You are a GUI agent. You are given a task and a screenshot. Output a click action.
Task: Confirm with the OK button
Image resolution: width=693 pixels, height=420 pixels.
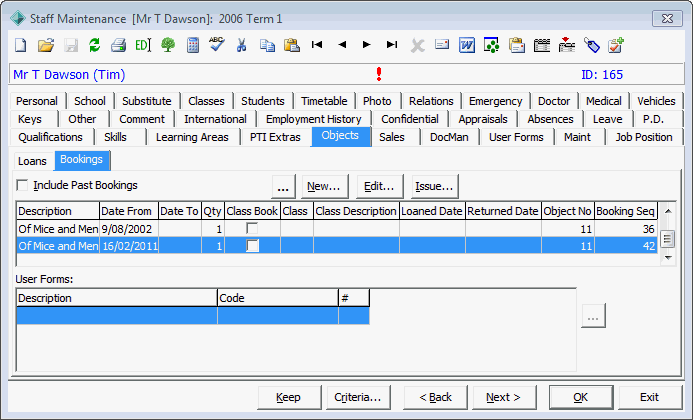[581, 397]
